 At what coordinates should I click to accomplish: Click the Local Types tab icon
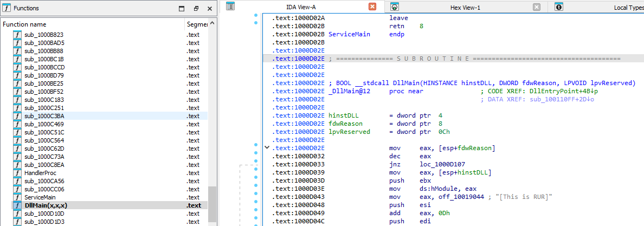point(559,7)
